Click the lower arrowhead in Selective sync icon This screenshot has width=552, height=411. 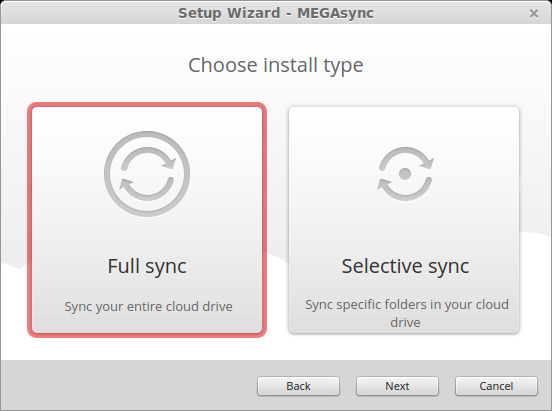click(384, 184)
